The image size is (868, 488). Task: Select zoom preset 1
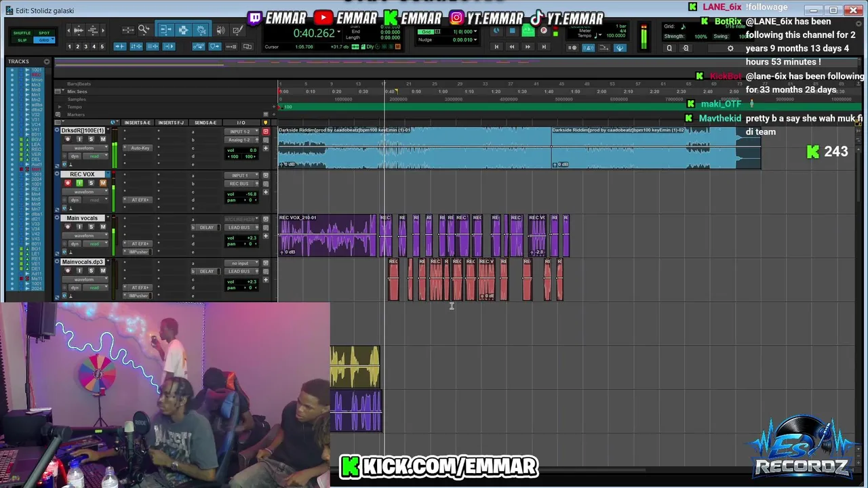tap(69, 47)
